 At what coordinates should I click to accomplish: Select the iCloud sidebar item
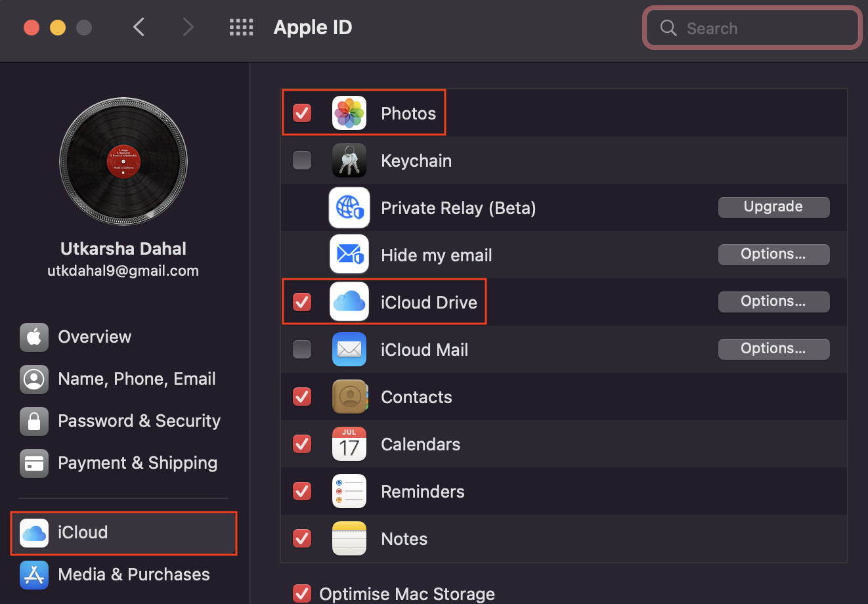(123, 532)
